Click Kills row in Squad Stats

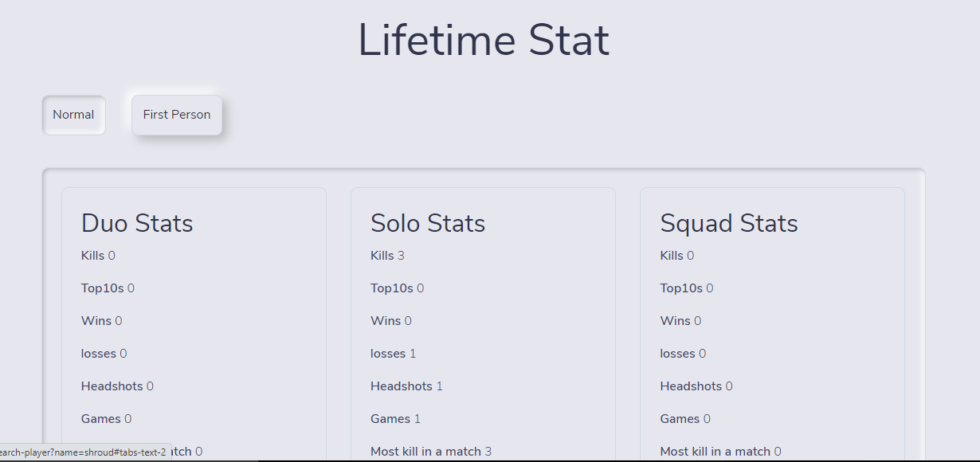coord(676,256)
